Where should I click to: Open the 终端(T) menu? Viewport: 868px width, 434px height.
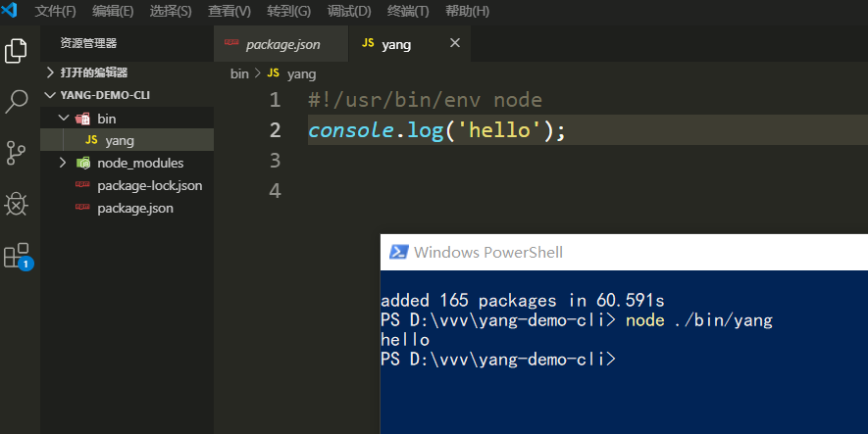click(x=408, y=11)
